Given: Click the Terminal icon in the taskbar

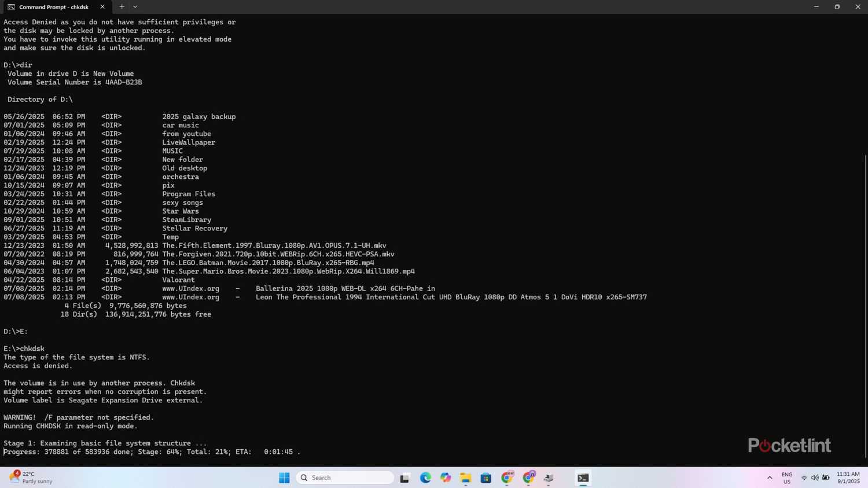Looking at the screenshot, I should point(583,478).
